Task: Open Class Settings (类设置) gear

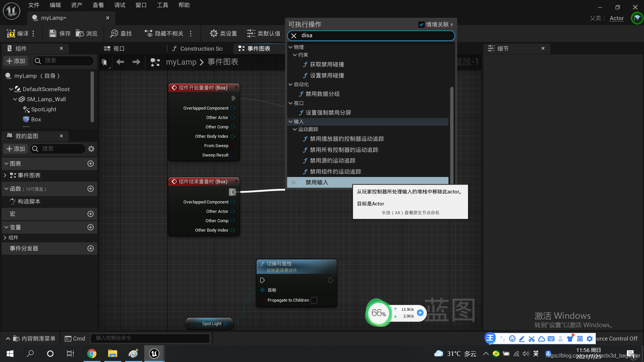Action: click(214, 34)
